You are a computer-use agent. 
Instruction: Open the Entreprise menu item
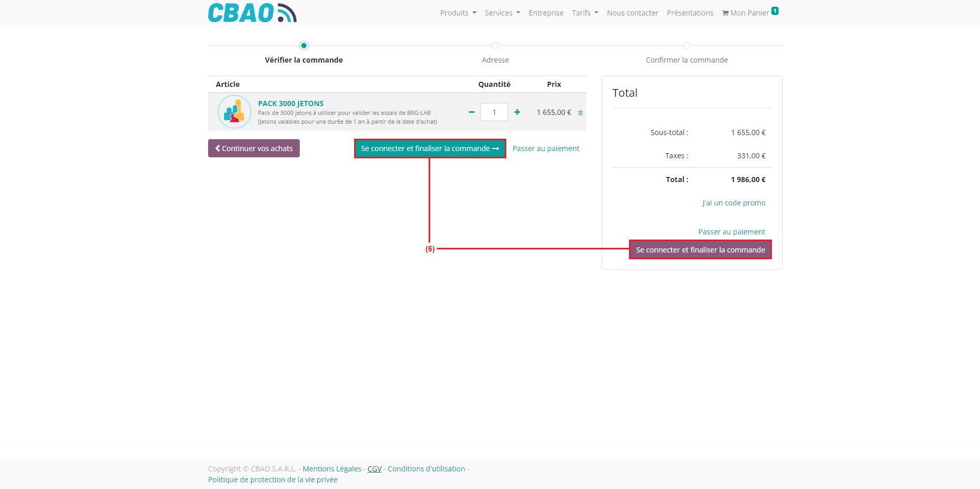546,13
